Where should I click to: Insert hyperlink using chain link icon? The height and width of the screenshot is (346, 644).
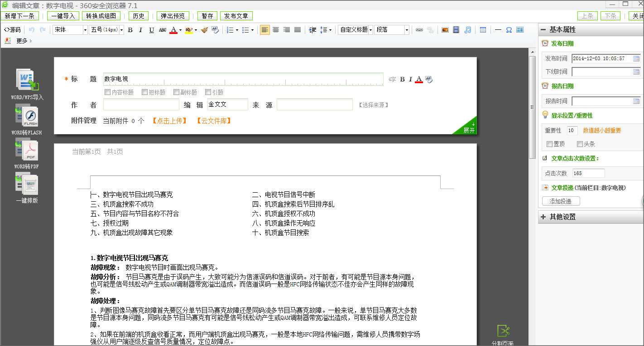(419, 30)
